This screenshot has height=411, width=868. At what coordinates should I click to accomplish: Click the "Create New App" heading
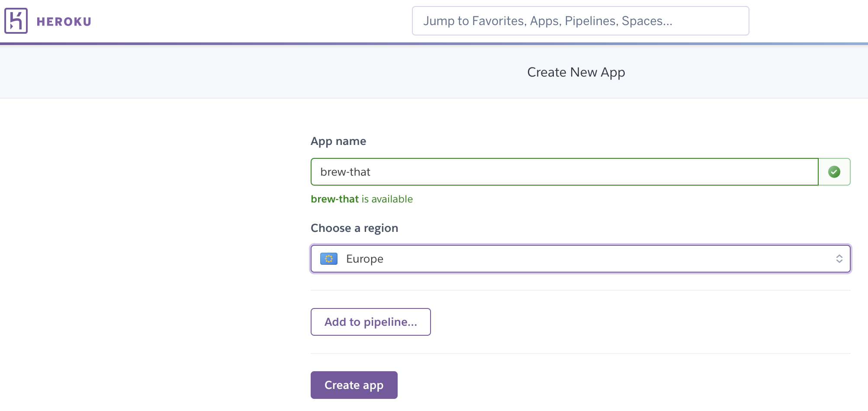[x=576, y=72]
